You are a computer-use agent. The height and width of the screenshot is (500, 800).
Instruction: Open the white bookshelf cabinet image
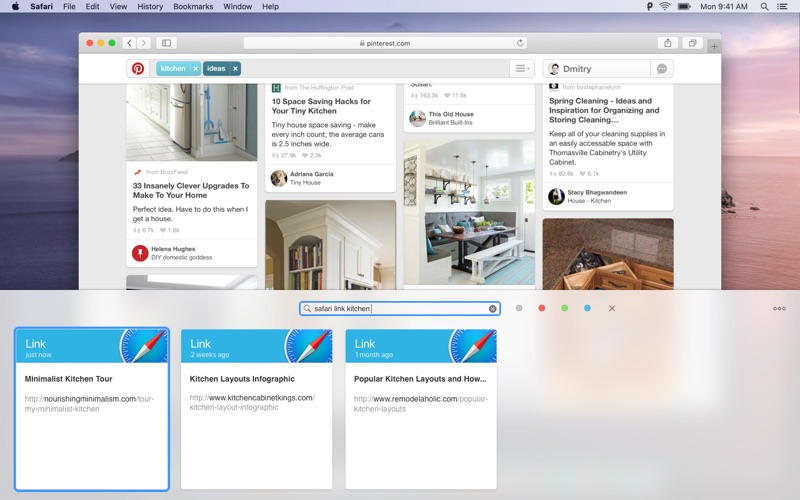(331, 245)
